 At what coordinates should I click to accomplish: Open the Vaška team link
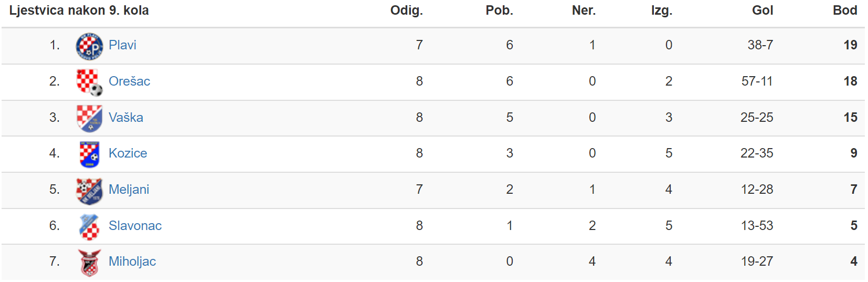(x=126, y=118)
